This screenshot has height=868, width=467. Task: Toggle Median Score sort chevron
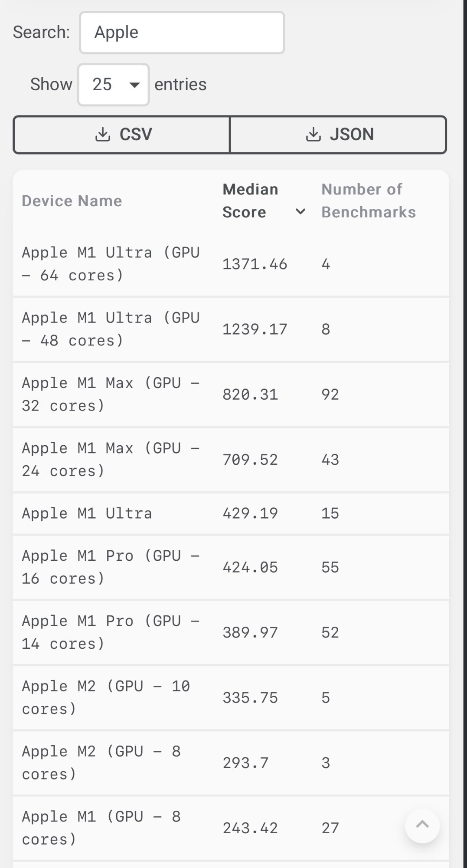click(x=300, y=212)
